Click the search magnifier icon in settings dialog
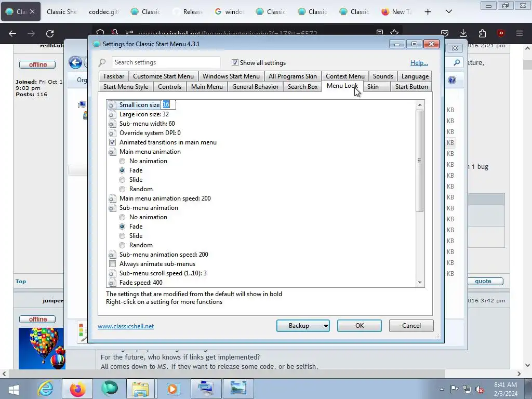 point(102,63)
